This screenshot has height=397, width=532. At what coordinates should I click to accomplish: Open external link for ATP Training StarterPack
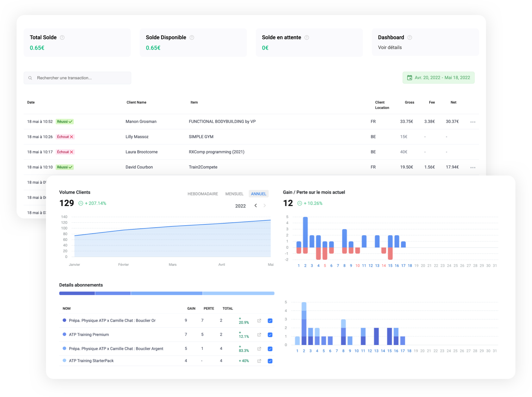coord(259,361)
